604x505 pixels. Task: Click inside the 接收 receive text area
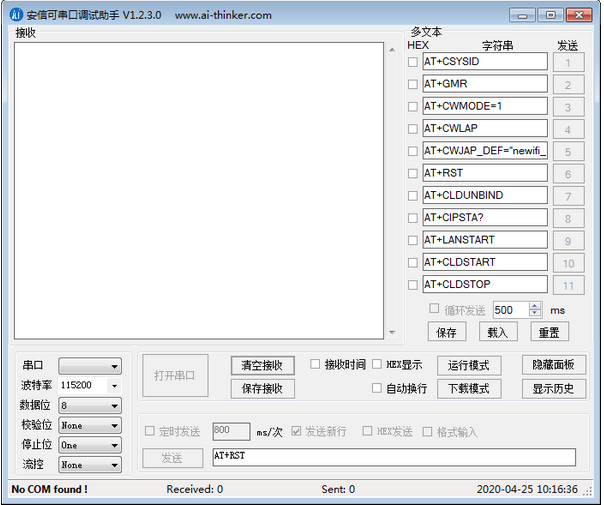pyautogui.click(x=199, y=191)
